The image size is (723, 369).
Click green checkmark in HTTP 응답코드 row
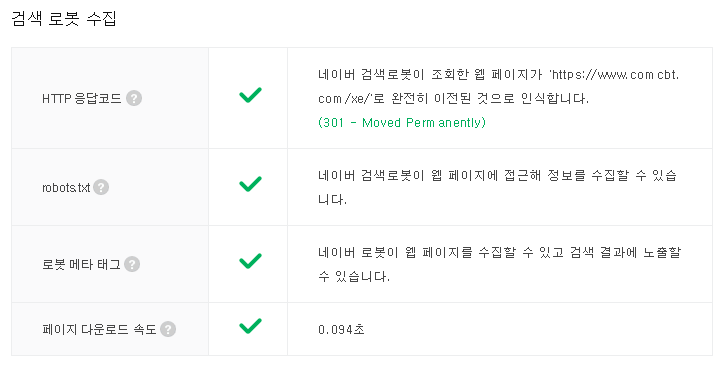click(x=250, y=95)
